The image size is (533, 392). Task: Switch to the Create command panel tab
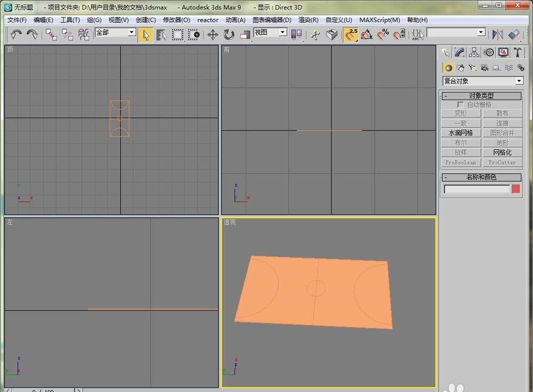(445, 52)
